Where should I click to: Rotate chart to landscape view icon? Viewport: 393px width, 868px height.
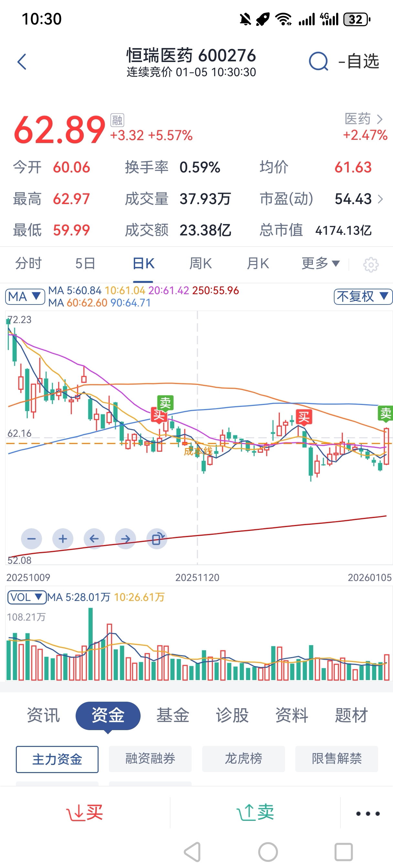pos(157,539)
